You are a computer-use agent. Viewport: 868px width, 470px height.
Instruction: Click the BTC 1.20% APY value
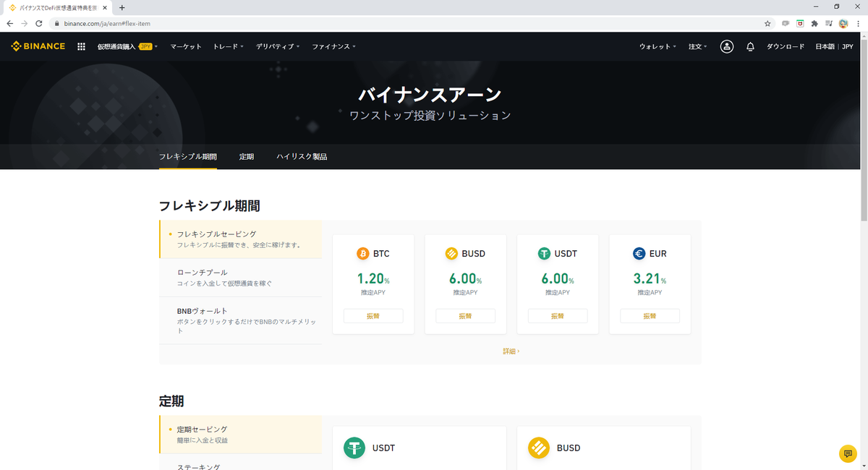[x=373, y=278]
